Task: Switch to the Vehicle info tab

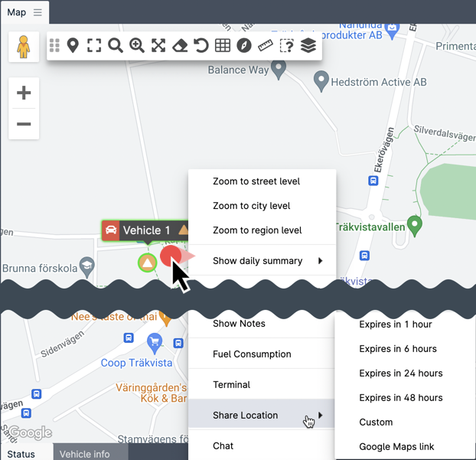Action: point(90,453)
